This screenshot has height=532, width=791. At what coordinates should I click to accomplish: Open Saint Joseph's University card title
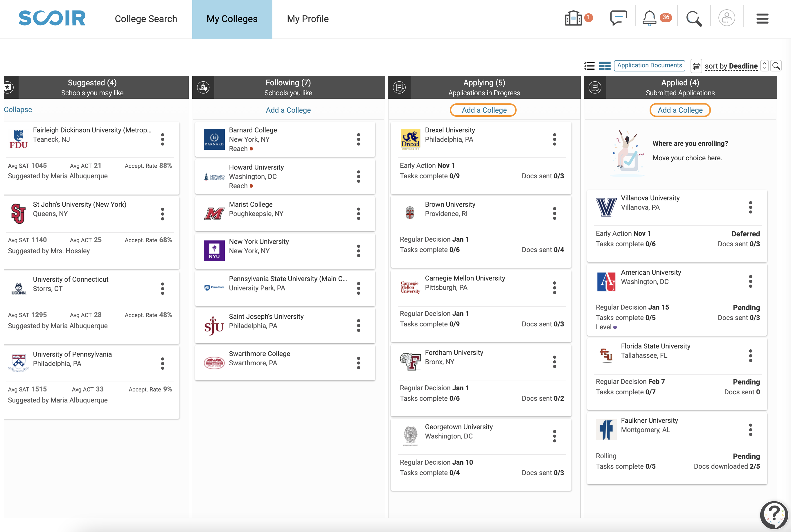click(266, 317)
